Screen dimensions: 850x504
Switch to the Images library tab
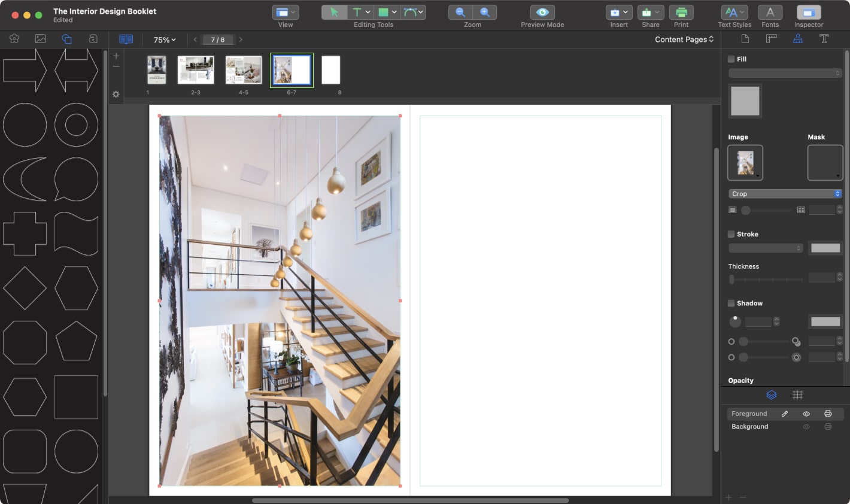40,39
